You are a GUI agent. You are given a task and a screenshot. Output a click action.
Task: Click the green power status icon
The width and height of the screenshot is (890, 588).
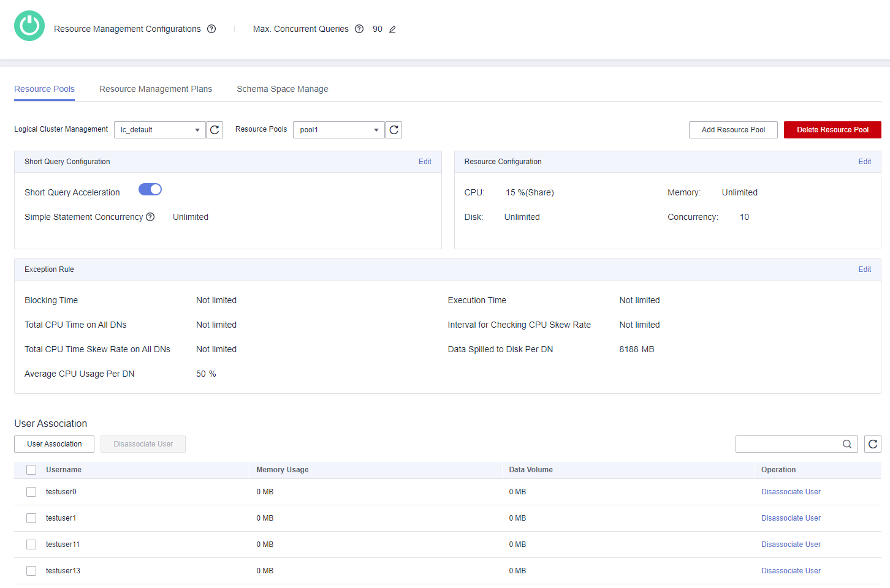click(x=29, y=26)
